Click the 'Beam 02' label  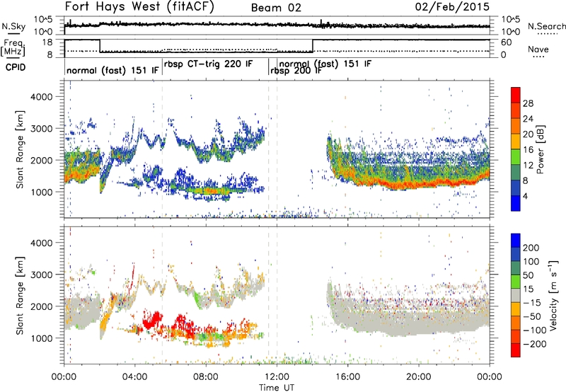(x=276, y=8)
